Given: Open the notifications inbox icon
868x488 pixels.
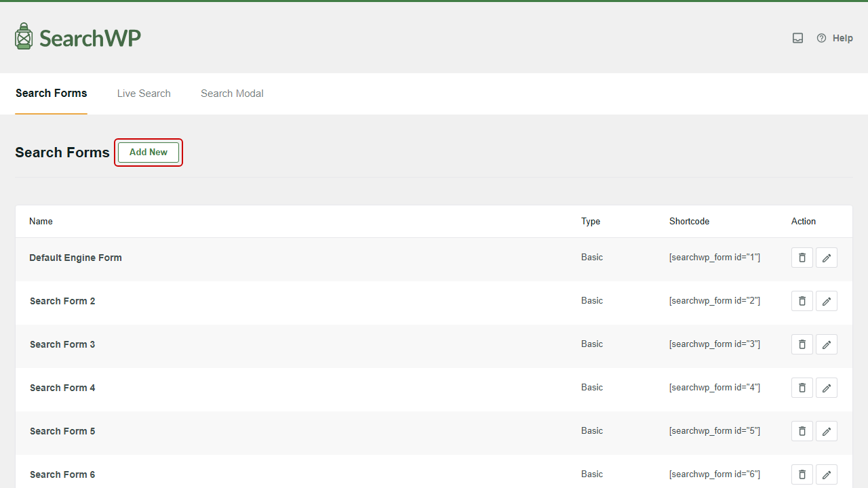Looking at the screenshot, I should [798, 38].
